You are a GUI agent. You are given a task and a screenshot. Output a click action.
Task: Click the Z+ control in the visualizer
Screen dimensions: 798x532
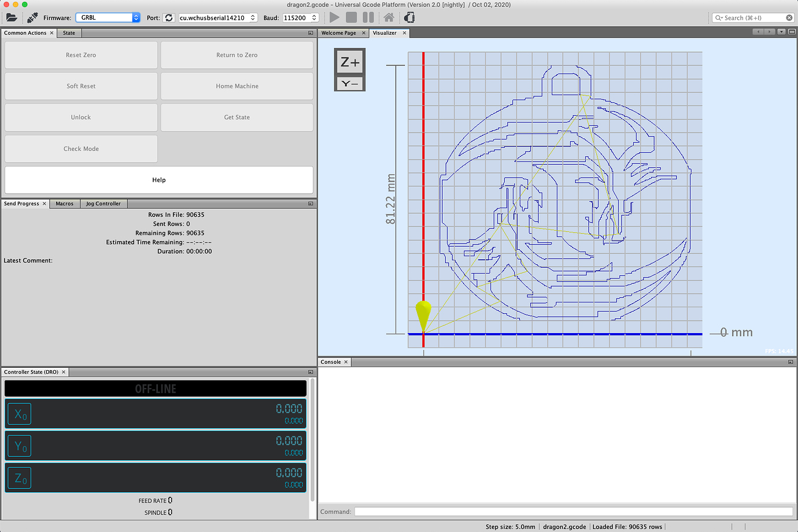click(x=349, y=61)
